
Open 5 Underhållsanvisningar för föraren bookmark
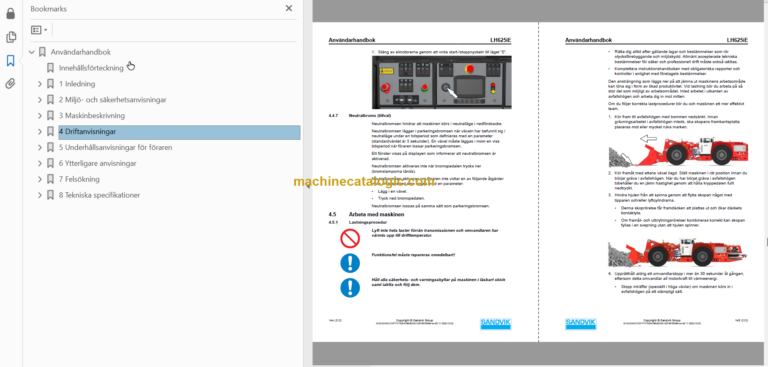[116, 147]
